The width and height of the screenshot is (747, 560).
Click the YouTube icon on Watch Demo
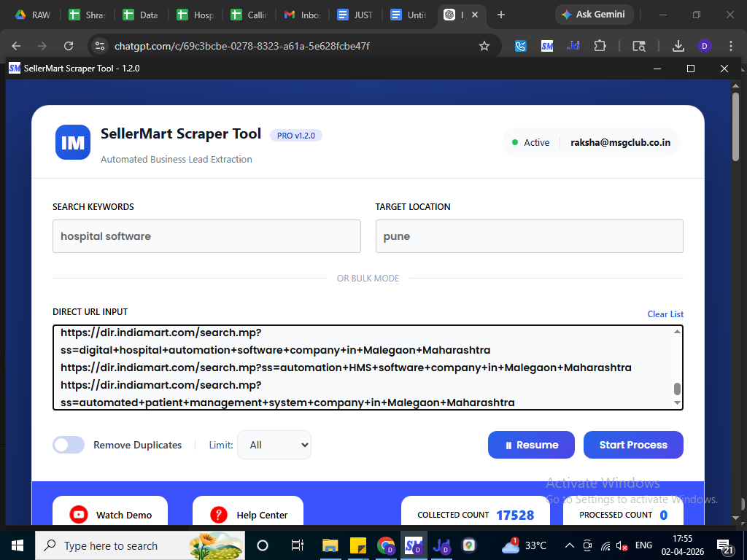pos(79,515)
